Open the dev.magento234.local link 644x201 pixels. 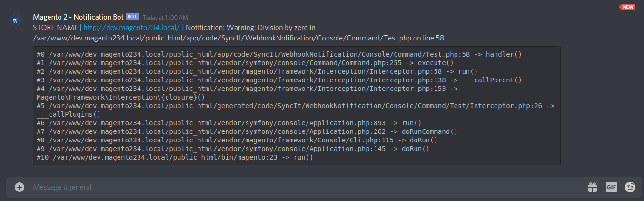131,28
